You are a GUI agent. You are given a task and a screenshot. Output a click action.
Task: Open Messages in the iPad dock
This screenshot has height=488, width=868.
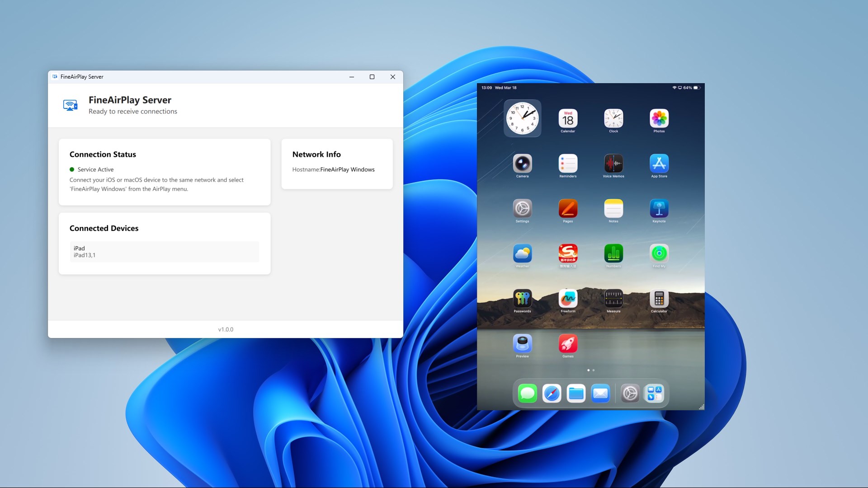click(x=528, y=393)
